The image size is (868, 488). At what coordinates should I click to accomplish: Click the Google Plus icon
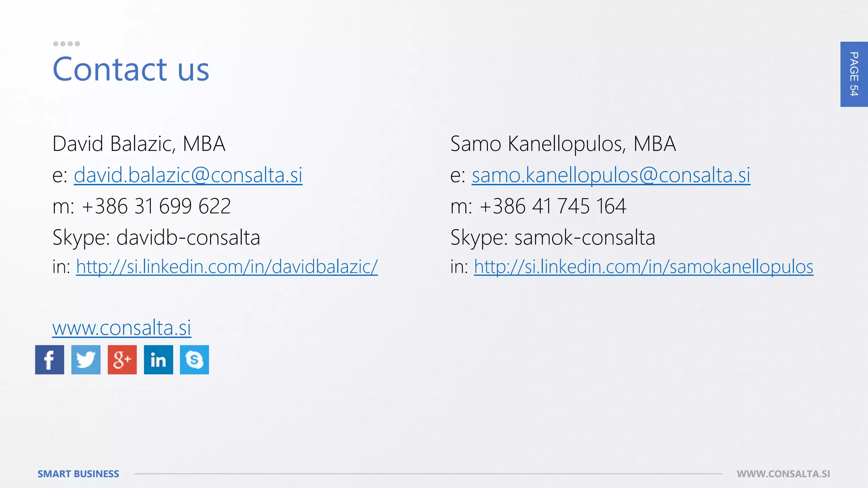(122, 360)
